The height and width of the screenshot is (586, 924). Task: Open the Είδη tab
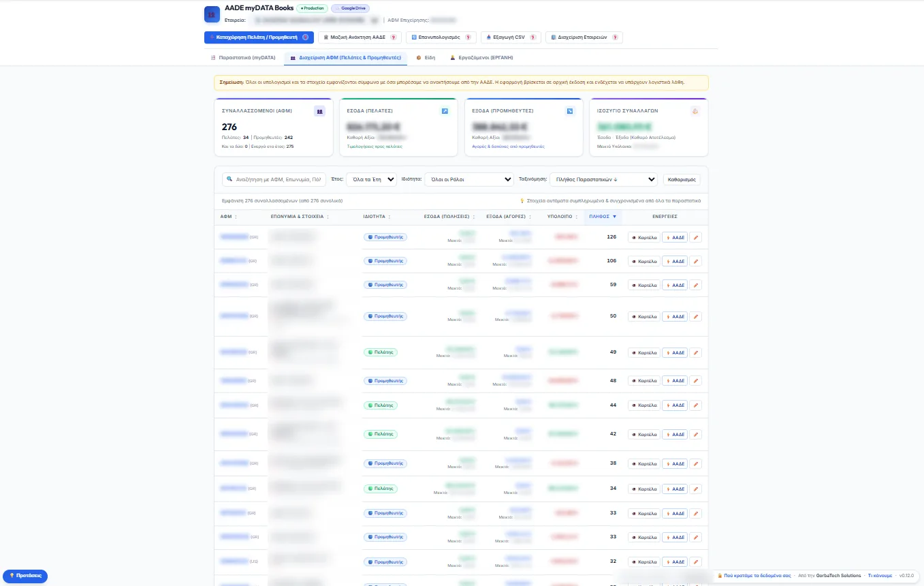point(426,58)
